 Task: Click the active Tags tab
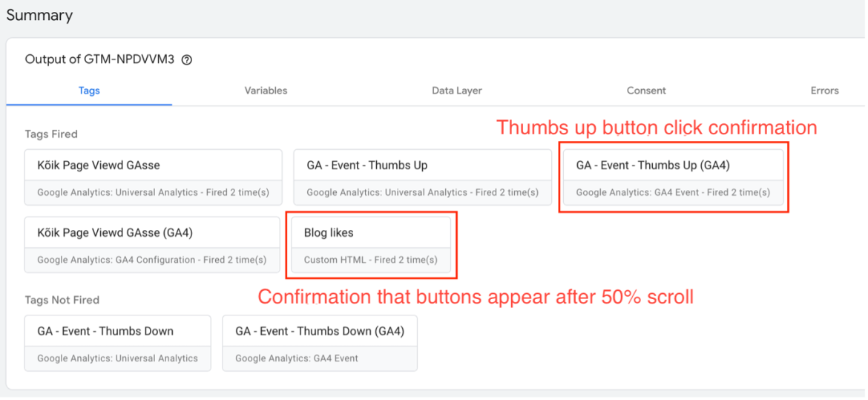tap(89, 91)
